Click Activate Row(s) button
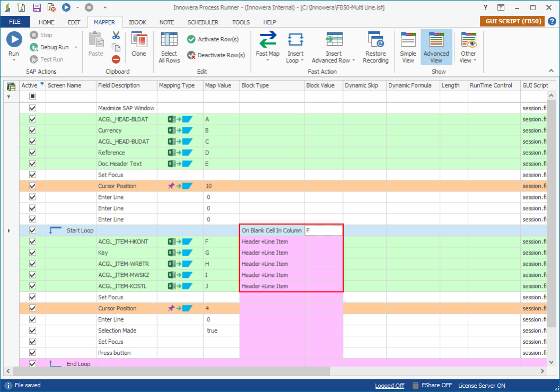Image resolution: width=560 pixels, height=392 pixels. point(213,39)
